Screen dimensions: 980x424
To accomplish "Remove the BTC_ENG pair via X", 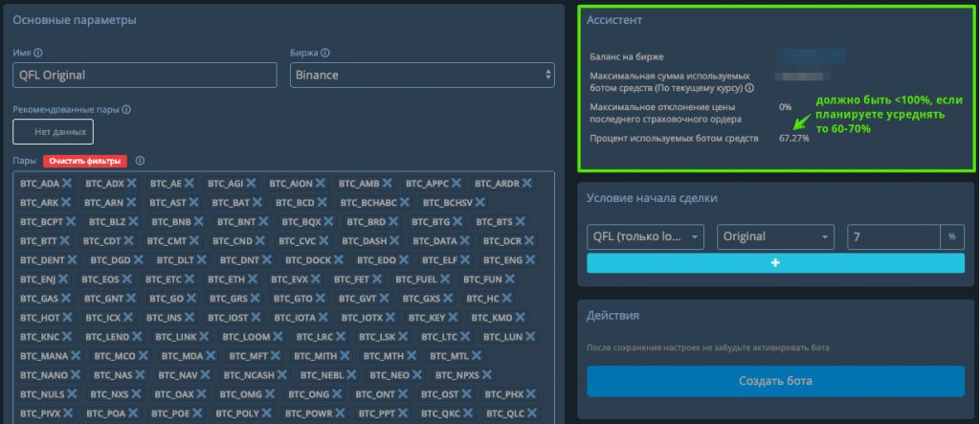I will [528, 259].
